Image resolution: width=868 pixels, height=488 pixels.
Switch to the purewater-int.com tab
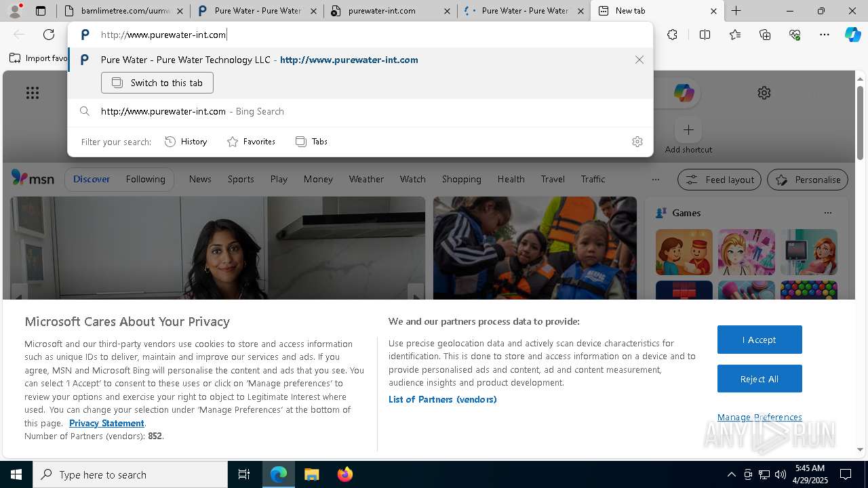point(390,11)
